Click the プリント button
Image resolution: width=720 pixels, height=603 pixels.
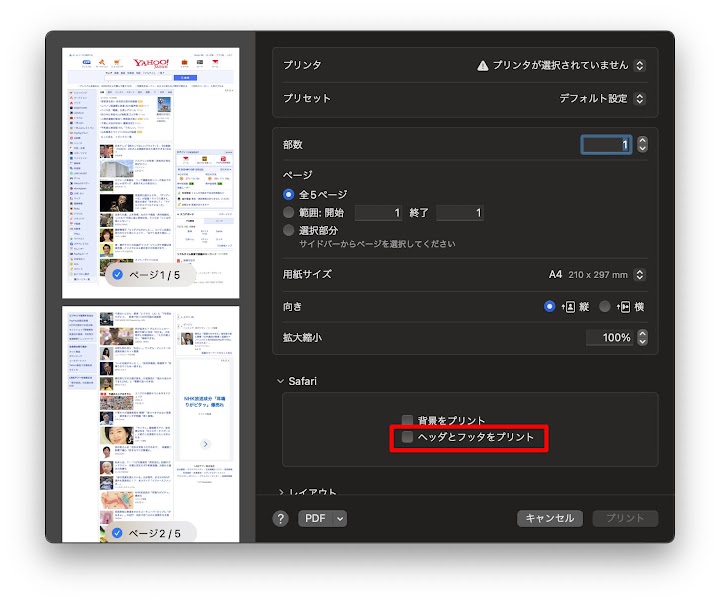click(625, 518)
